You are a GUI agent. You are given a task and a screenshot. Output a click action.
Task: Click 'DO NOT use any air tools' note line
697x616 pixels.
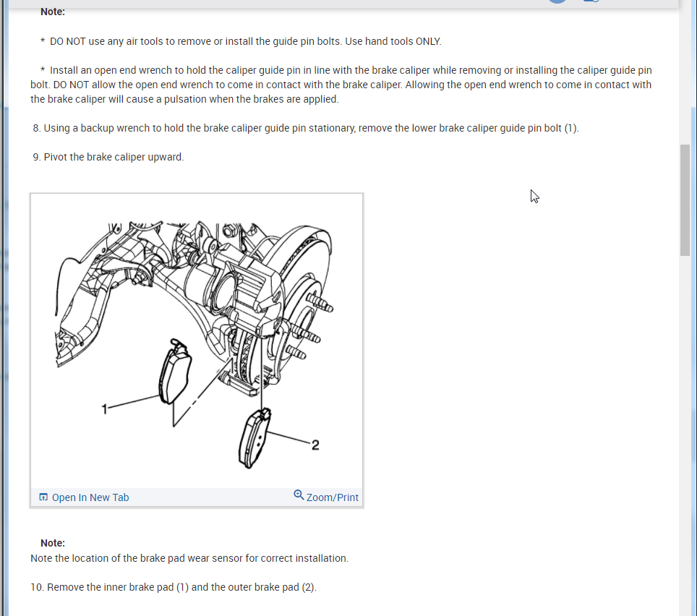pos(241,41)
